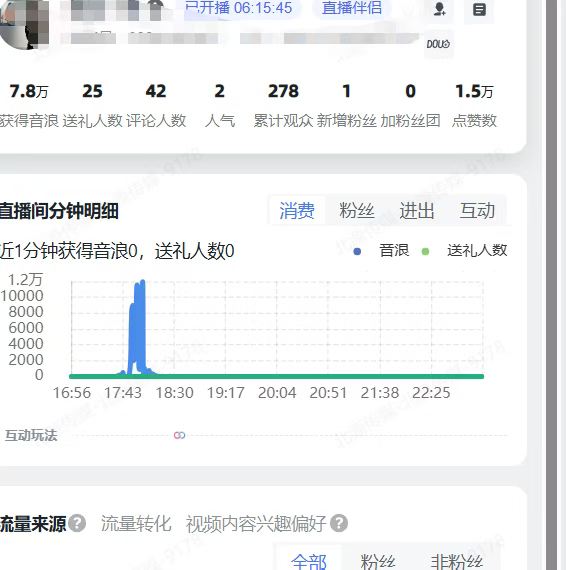Click the 互动玩法 linked-rings timeline marker
566x570 pixels.
180,435
